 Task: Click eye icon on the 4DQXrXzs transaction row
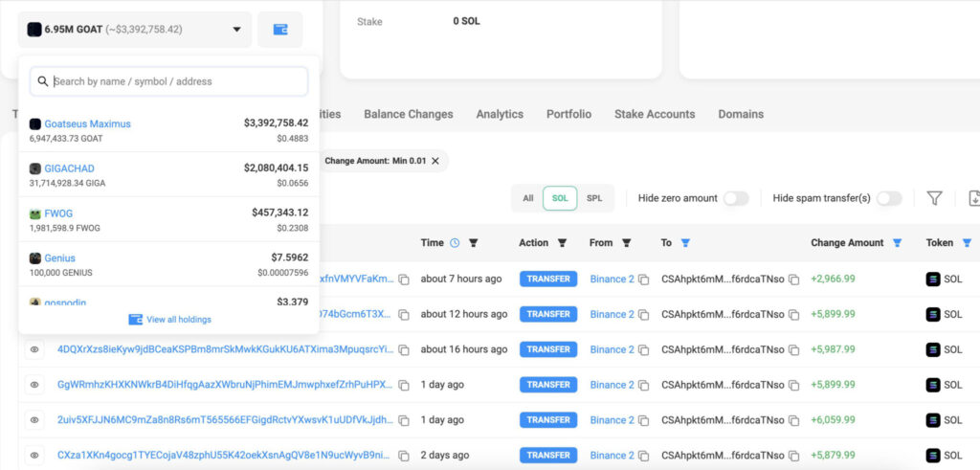34,349
